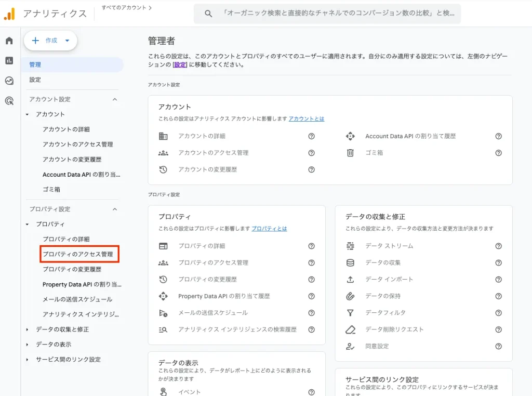Click the データ ストリーム icon

pos(350,246)
